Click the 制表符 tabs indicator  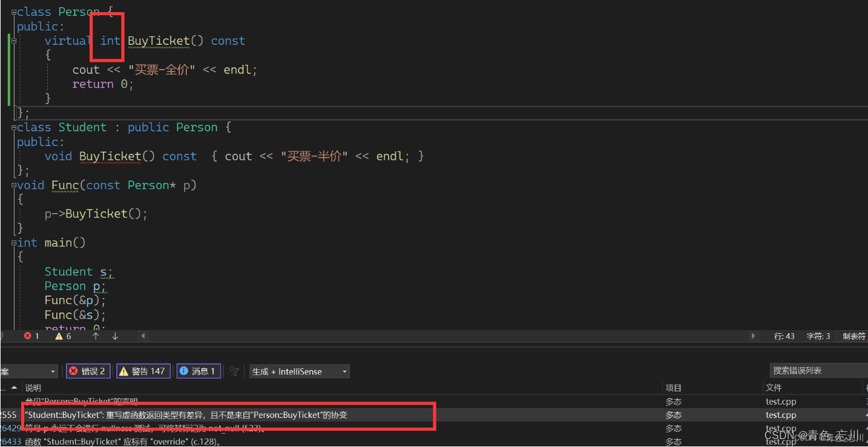point(854,336)
